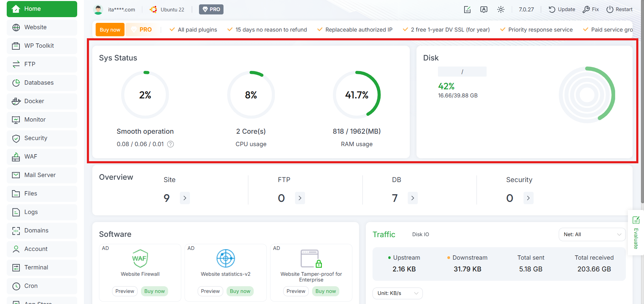
Task: Open the Evaluate side tab
Action: pos(636,232)
